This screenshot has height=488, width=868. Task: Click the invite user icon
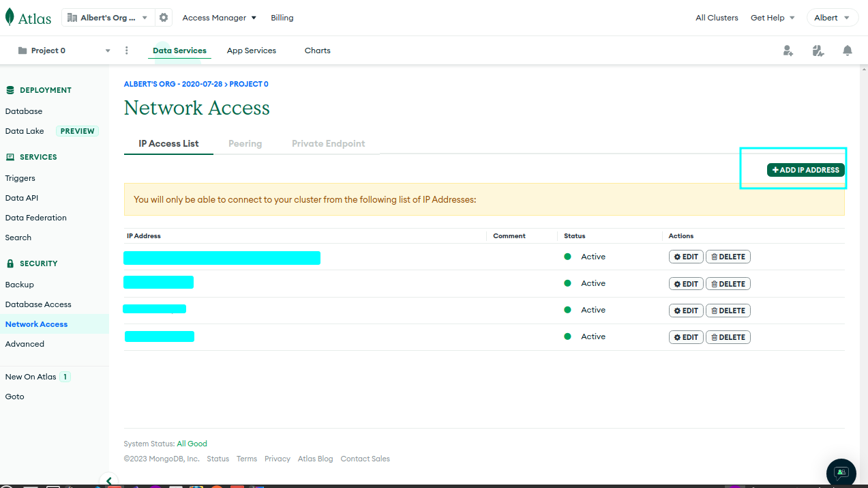788,51
